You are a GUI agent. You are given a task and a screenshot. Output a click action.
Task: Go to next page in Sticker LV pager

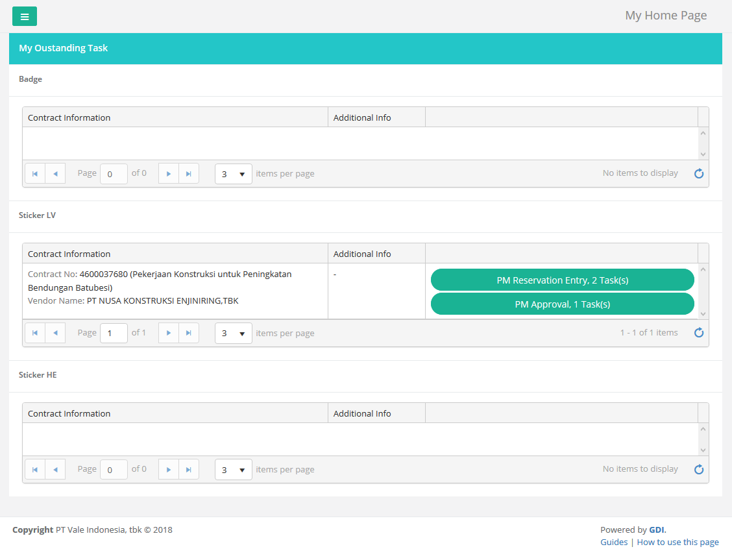169,333
